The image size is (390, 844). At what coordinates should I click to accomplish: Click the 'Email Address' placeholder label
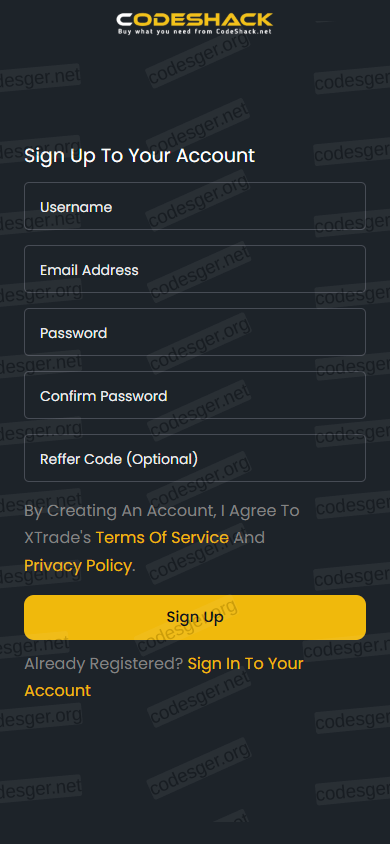click(x=89, y=270)
